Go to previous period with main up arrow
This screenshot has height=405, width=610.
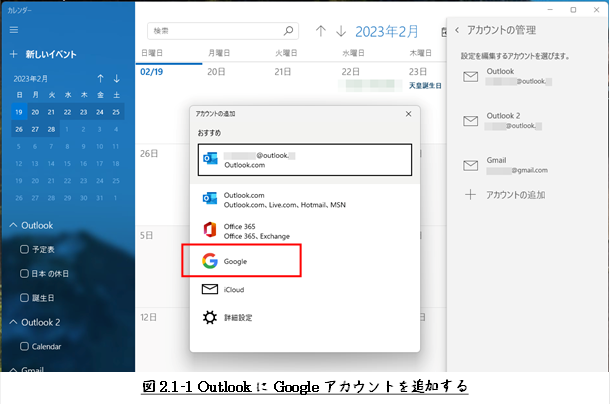[321, 31]
